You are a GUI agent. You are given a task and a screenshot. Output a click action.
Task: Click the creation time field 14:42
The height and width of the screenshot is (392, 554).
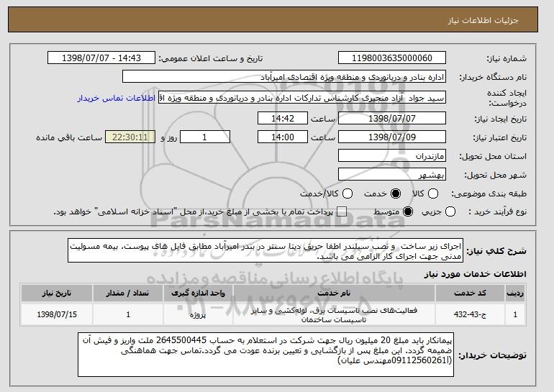(283, 118)
